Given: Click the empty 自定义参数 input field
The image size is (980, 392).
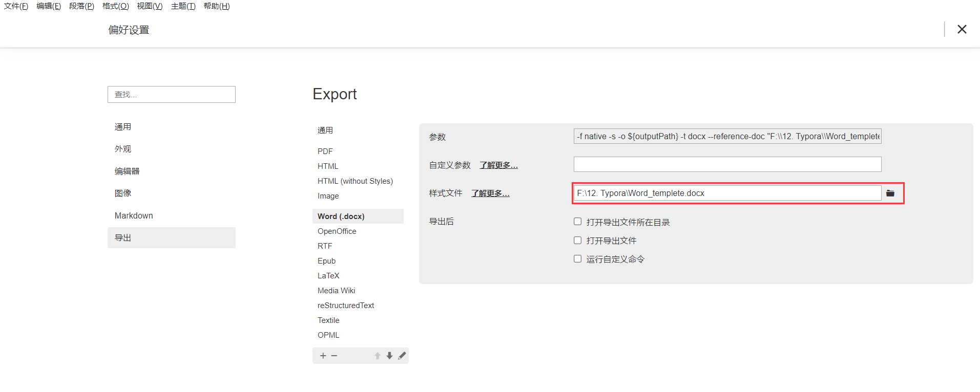Looking at the screenshot, I should tap(727, 164).
